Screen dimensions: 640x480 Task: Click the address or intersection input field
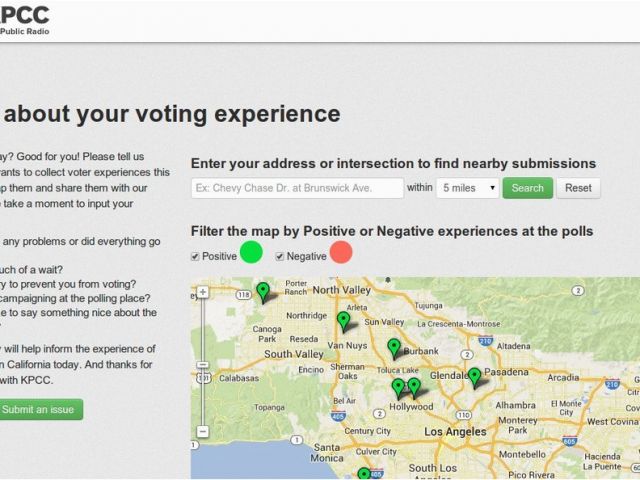click(x=298, y=188)
